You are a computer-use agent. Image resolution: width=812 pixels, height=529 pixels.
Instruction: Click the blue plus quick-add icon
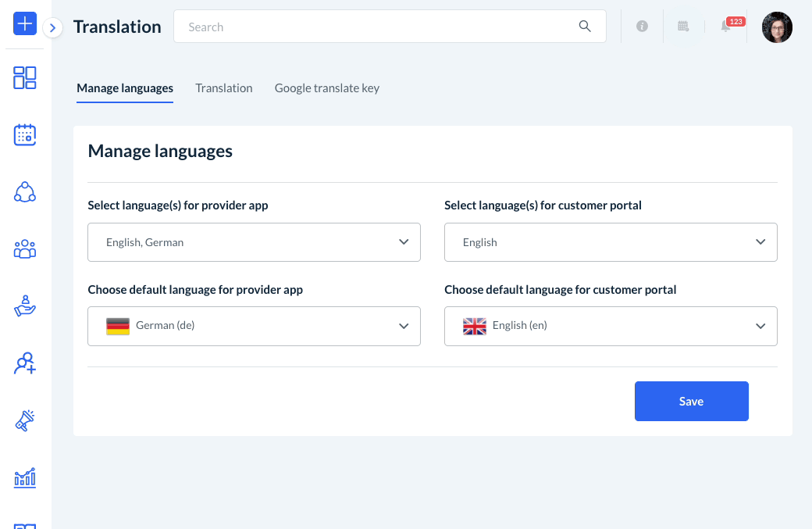pyautogui.click(x=25, y=23)
